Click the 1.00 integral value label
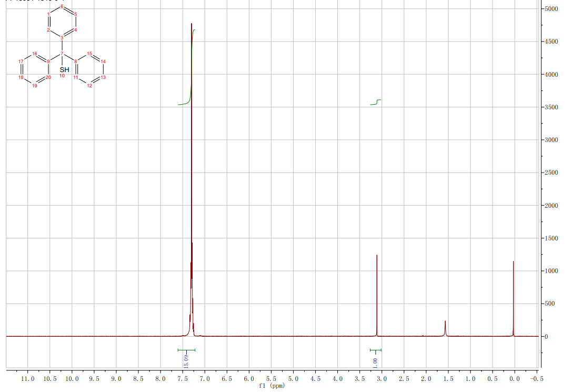Image resolution: width=572 pixels, height=392 pixels. click(375, 362)
